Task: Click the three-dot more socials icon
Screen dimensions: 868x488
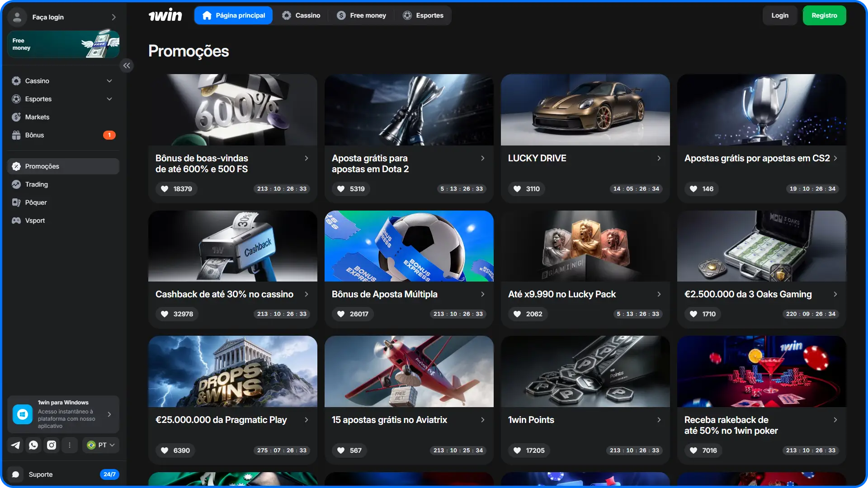Action: (x=70, y=445)
